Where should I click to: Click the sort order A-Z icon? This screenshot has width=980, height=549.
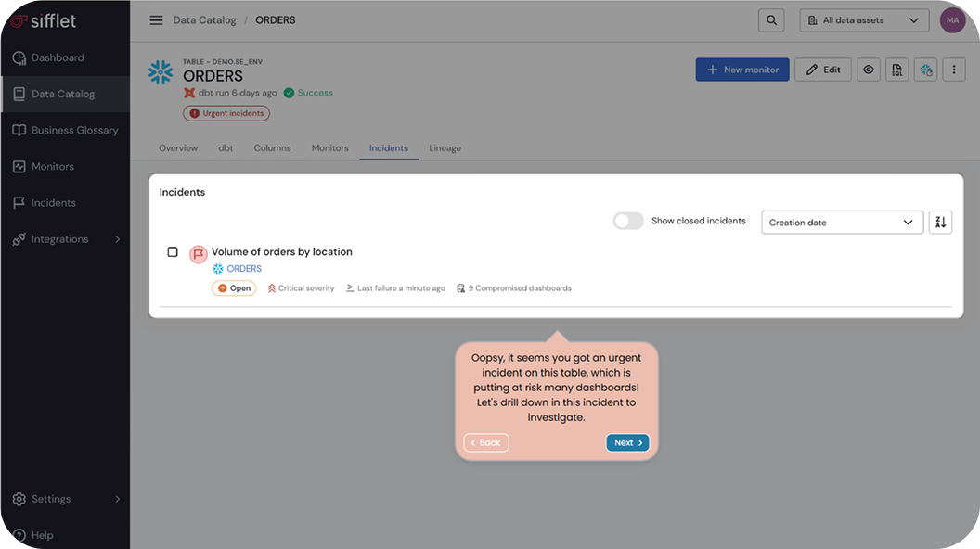point(940,223)
